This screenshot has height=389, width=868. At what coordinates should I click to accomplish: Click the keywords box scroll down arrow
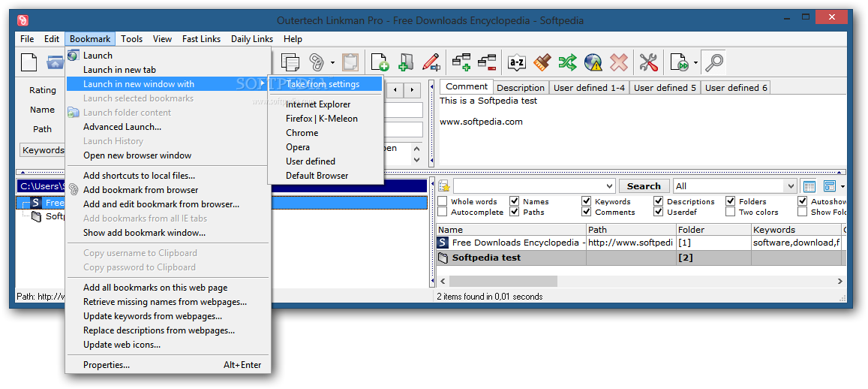point(417,160)
